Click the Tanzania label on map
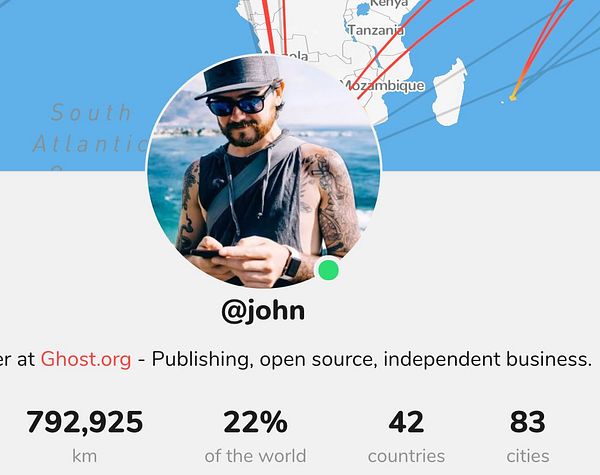Viewport: 600px width, 475px height. tap(376, 30)
